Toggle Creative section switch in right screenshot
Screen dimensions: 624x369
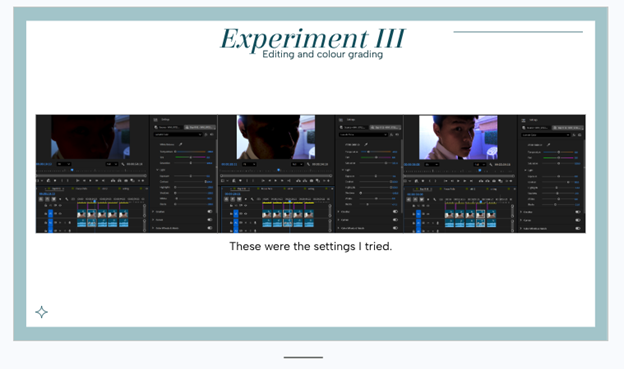(578, 212)
